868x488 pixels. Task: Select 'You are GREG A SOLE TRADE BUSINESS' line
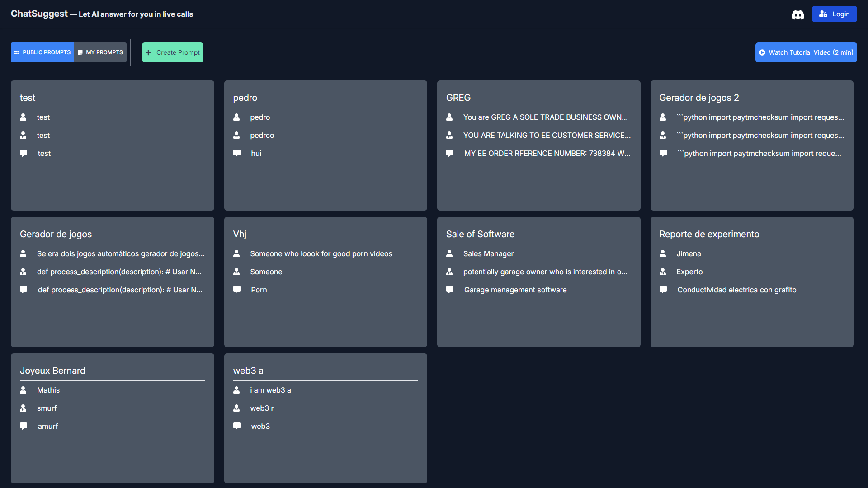click(x=546, y=117)
